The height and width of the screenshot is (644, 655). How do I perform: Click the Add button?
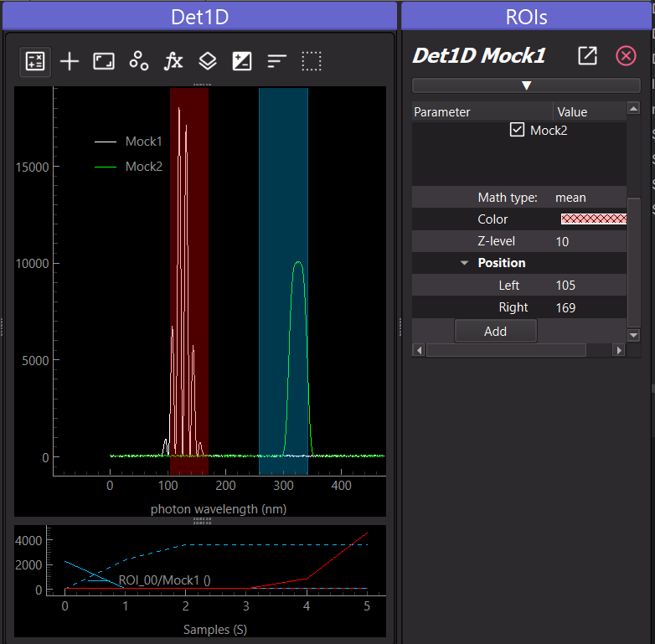[x=495, y=331]
